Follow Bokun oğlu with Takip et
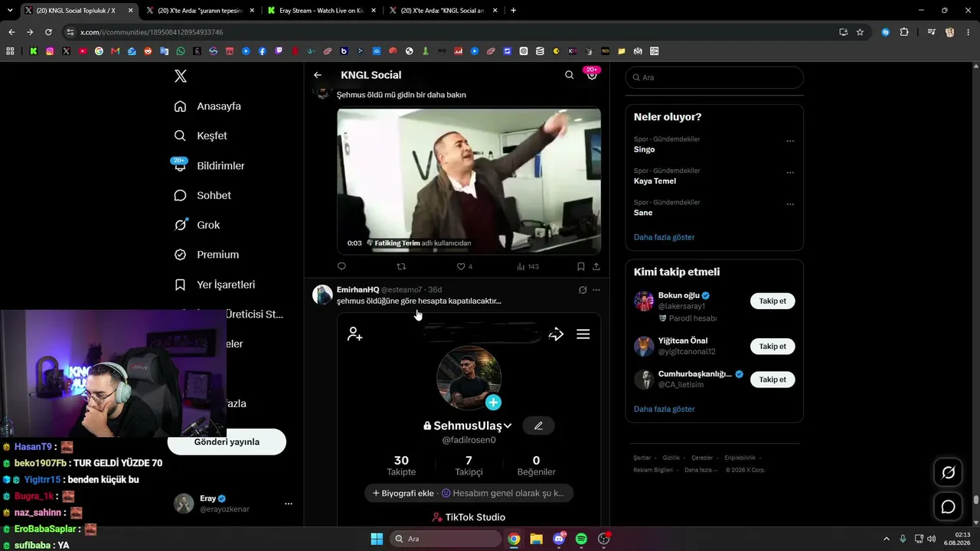Viewport: 980px width, 551px height. [x=773, y=301]
